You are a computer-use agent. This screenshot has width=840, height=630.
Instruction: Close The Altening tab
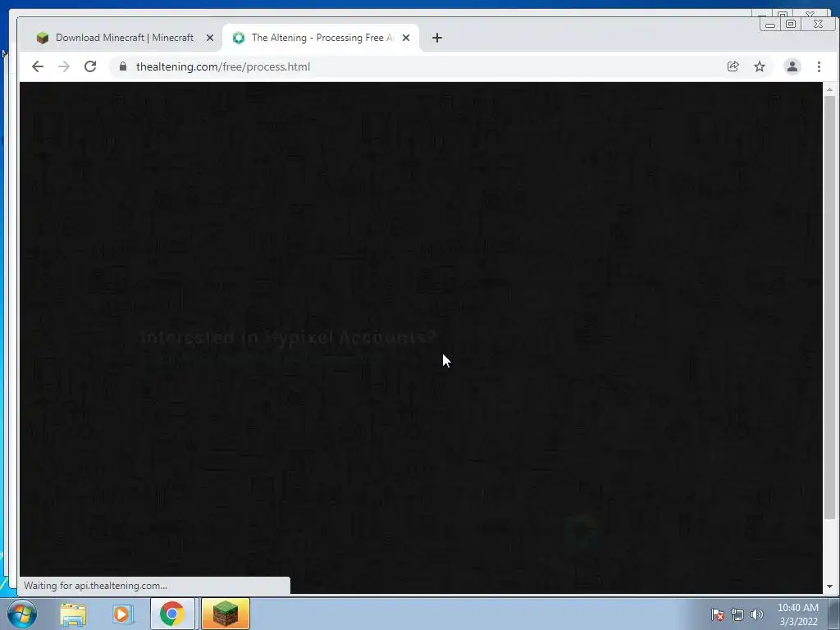click(406, 38)
